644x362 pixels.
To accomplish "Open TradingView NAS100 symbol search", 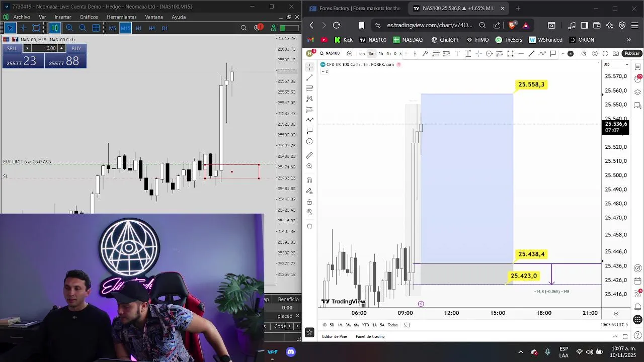I will click(330, 53).
